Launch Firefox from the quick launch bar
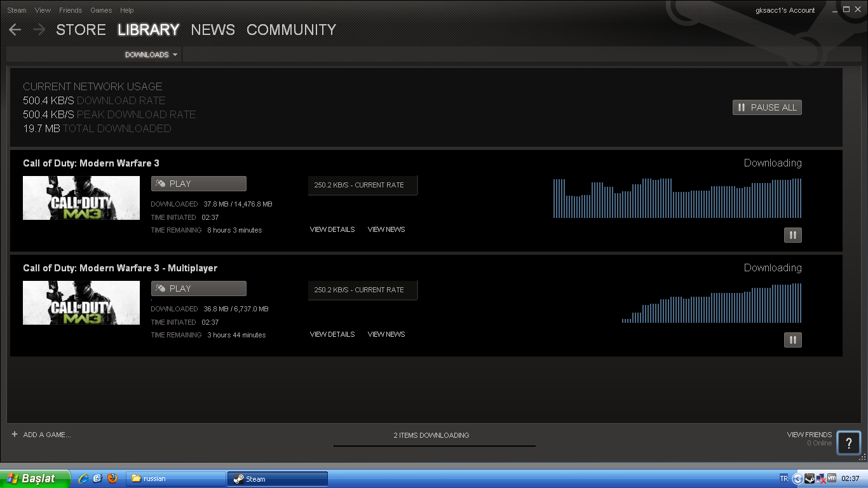The image size is (868, 488). click(113, 478)
